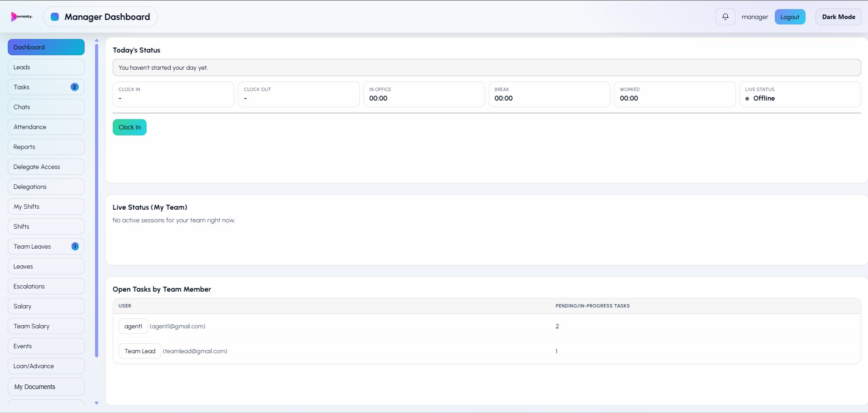Click the scrollbar down arrow in the sidebar
This screenshot has height=413, width=868.
click(x=96, y=403)
